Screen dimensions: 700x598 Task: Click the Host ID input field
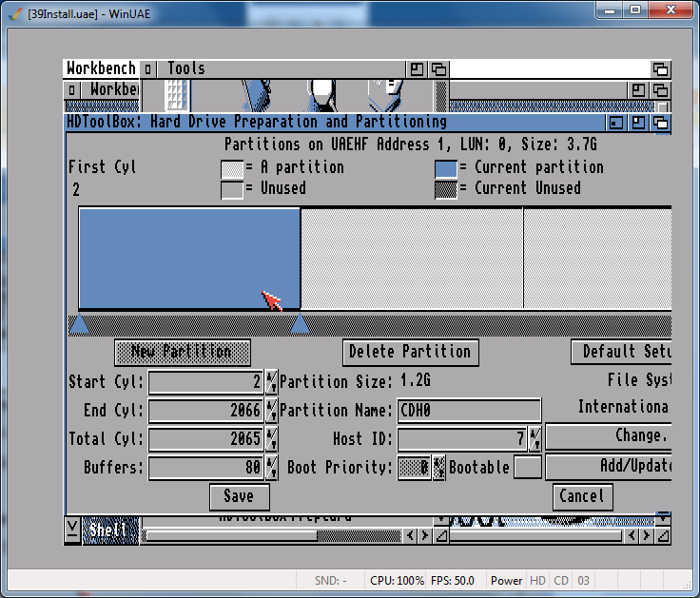click(x=462, y=438)
